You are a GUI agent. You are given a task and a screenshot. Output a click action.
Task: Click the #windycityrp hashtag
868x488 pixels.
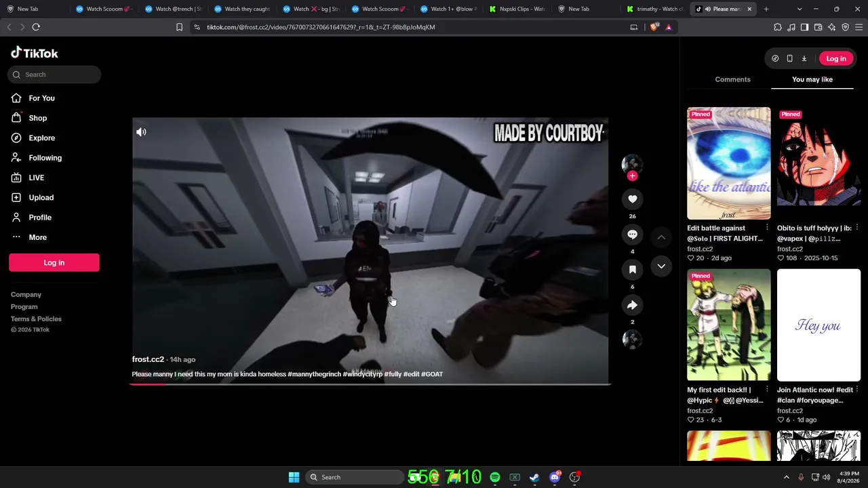tap(363, 374)
